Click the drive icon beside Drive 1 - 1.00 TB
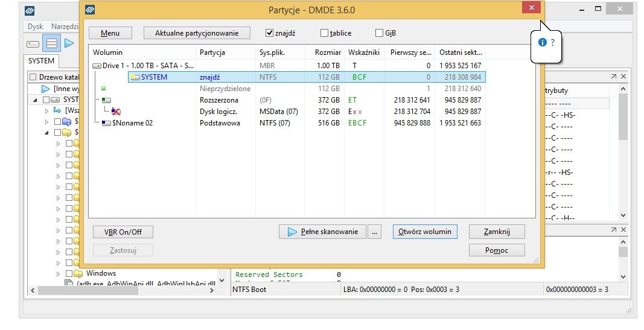The height and width of the screenshot is (330, 644). (97, 66)
